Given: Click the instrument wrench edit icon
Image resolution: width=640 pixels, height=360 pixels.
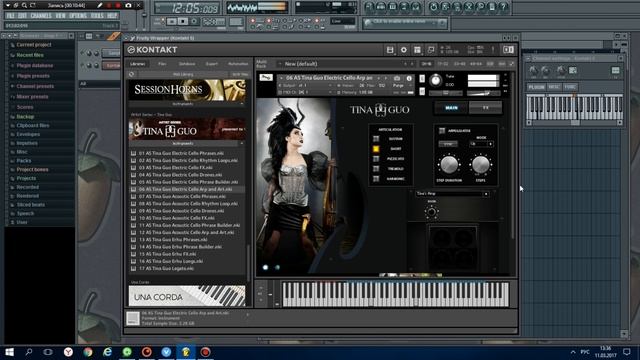Looking at the screenshot, I should tap(266, 77).
